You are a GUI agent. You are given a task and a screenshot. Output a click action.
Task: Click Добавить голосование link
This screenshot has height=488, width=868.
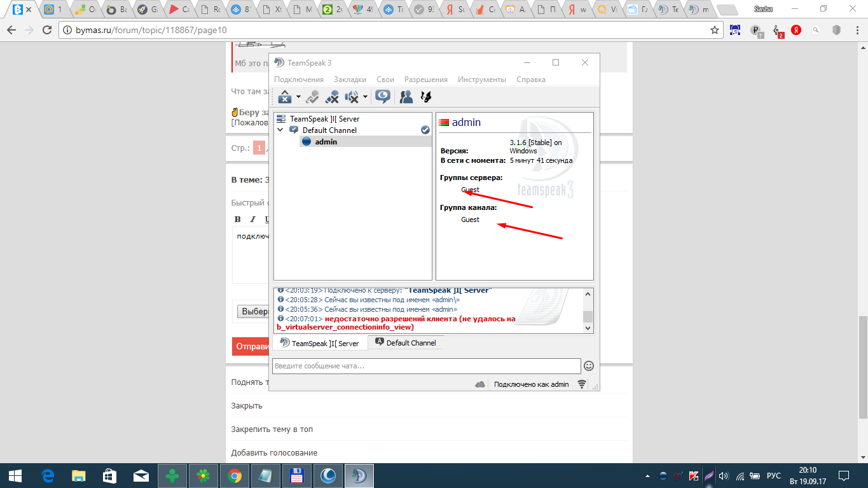pos(274,453)
